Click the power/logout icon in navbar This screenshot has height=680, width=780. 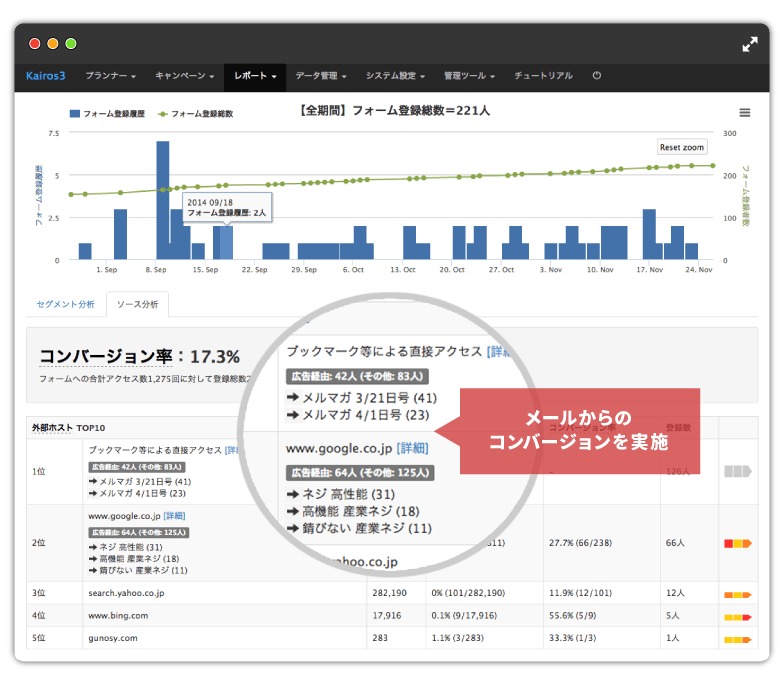pyautogui.click(x=597, y=76)
